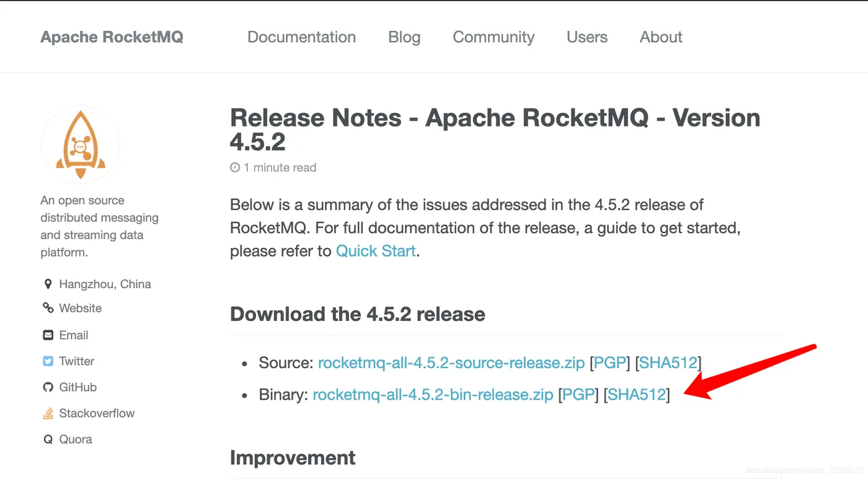Click the Email envelope icon

[x=48, y=335]
